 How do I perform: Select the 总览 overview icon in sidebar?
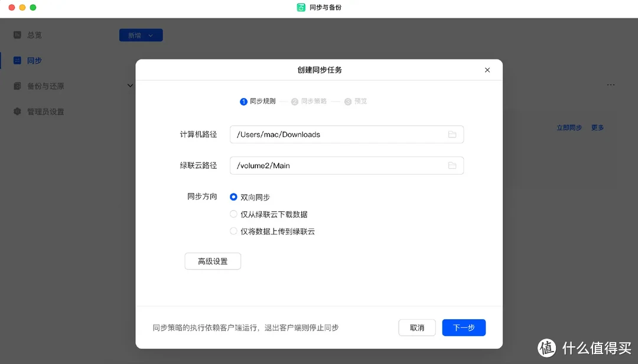pos(18,34)
